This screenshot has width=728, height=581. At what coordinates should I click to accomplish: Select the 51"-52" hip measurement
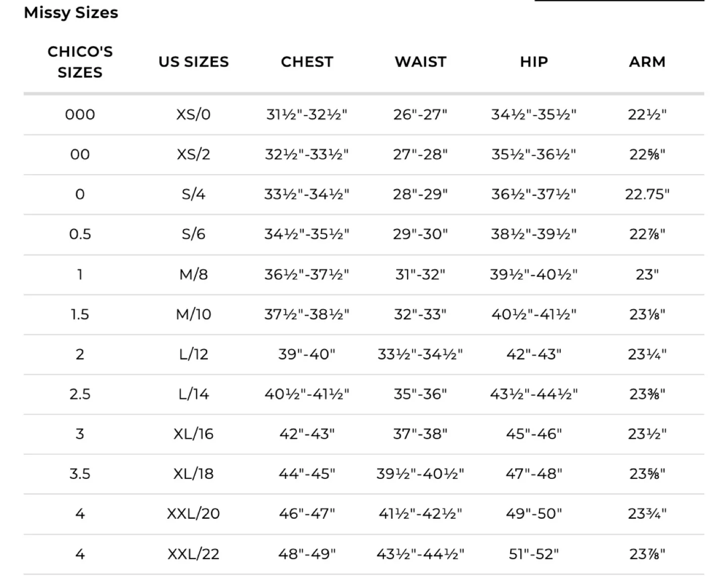tap(534, 554)
